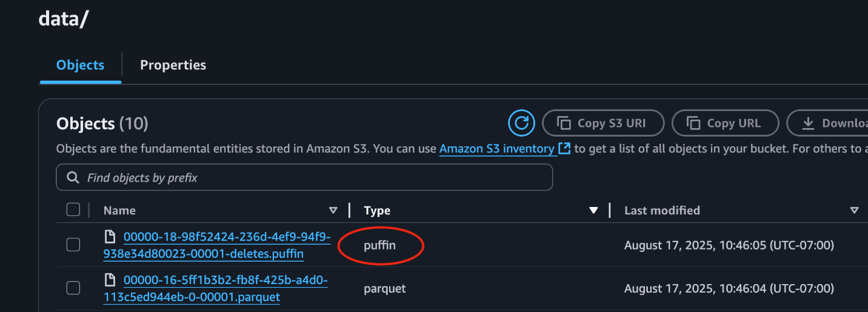Select the Objects tab
This screenshot has width=868, height=312.
click(80, 65)
